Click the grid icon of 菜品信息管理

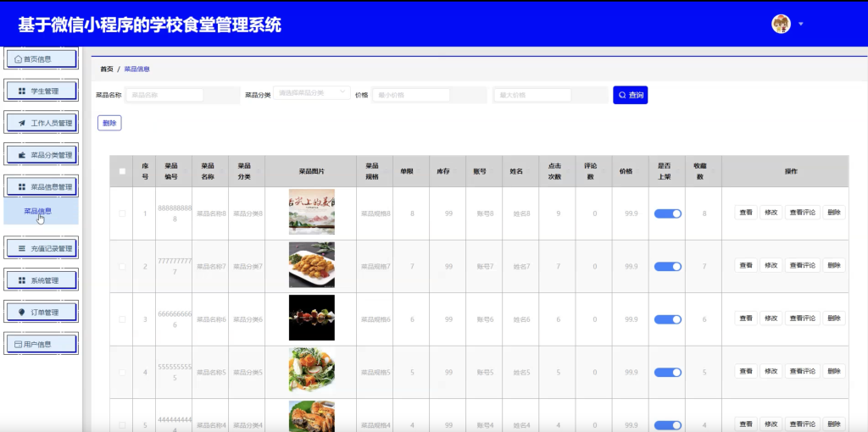pyautogui.click(x=22, y=187)
